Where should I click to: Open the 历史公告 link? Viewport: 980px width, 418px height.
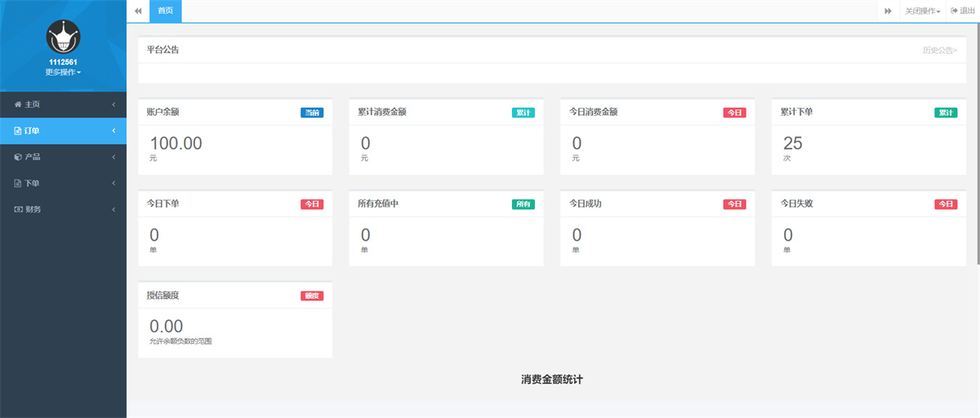pyautogui.click(x=939, y=50)
